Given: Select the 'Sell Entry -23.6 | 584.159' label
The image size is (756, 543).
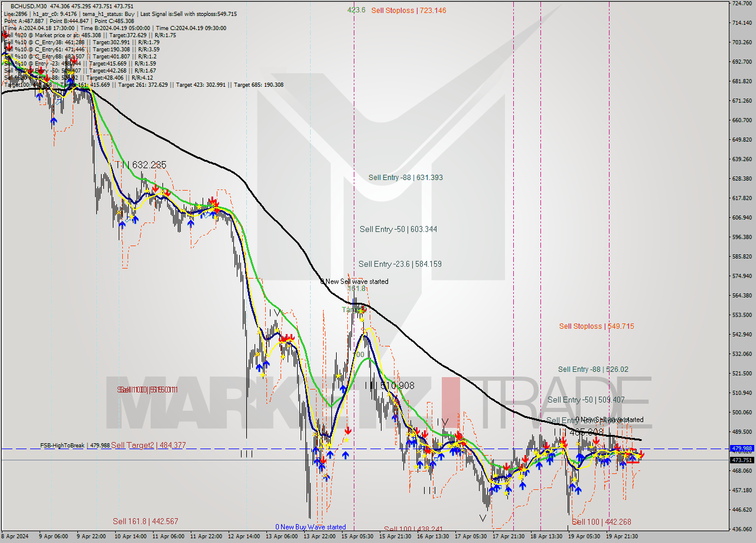Looking at the screenshot, I should coord(400,264).
